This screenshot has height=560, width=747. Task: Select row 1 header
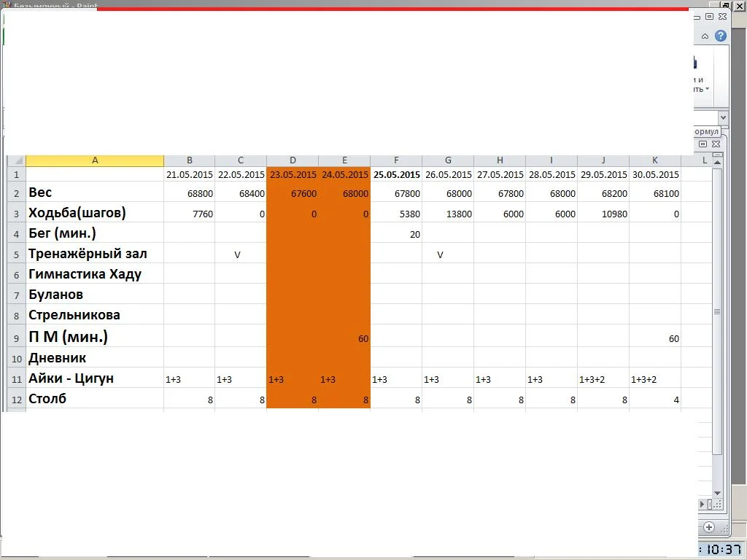[x=16, y=174]
